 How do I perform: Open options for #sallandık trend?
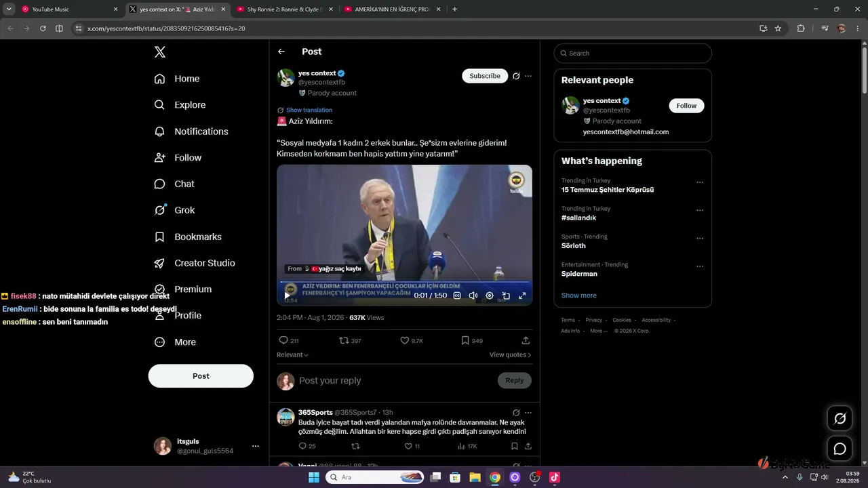coord(700,210)
